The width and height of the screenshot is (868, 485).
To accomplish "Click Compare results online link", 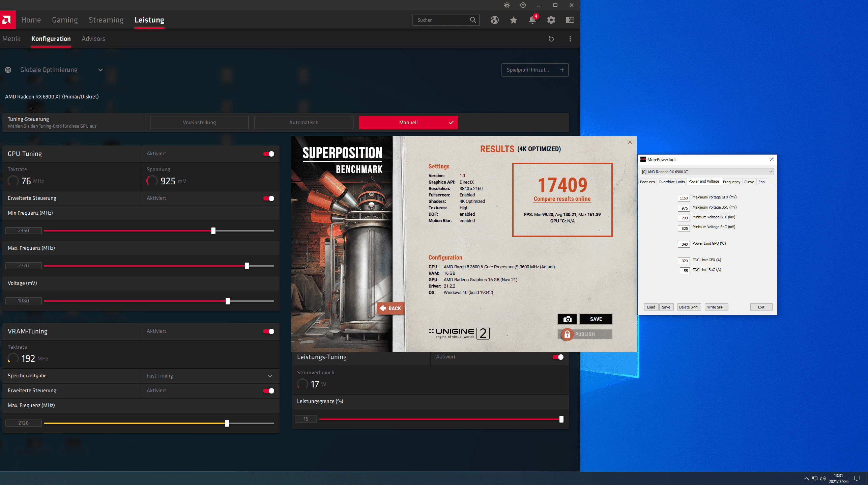I will click(x=562, y=199).
